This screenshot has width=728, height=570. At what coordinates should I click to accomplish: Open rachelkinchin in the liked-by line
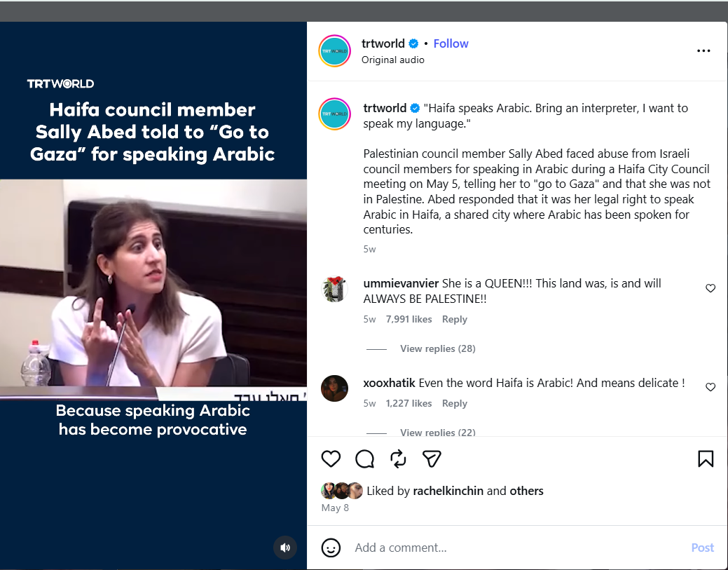coord(448,491)
